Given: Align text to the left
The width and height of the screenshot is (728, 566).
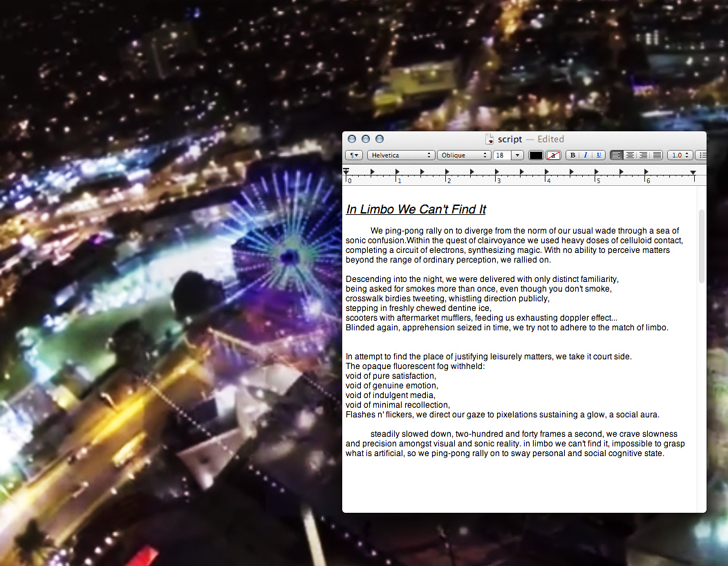Looking at the screenshot, I should point(617,155).
